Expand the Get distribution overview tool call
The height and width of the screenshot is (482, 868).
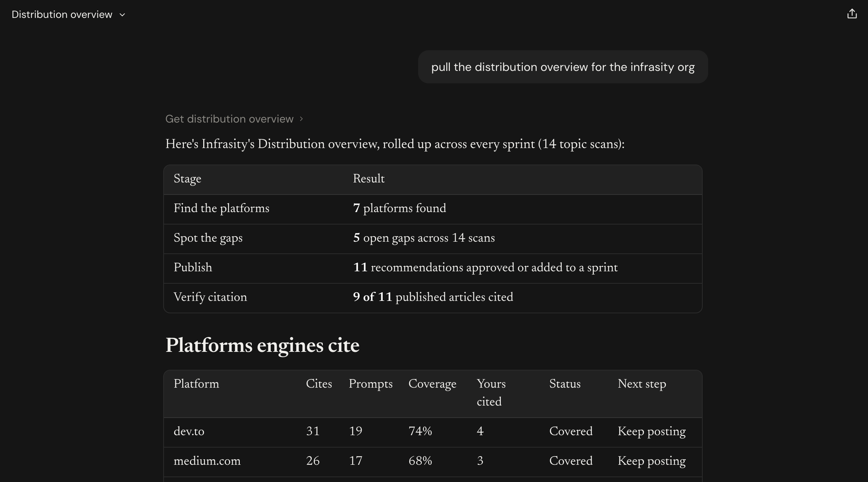click(x=234, y=119)
